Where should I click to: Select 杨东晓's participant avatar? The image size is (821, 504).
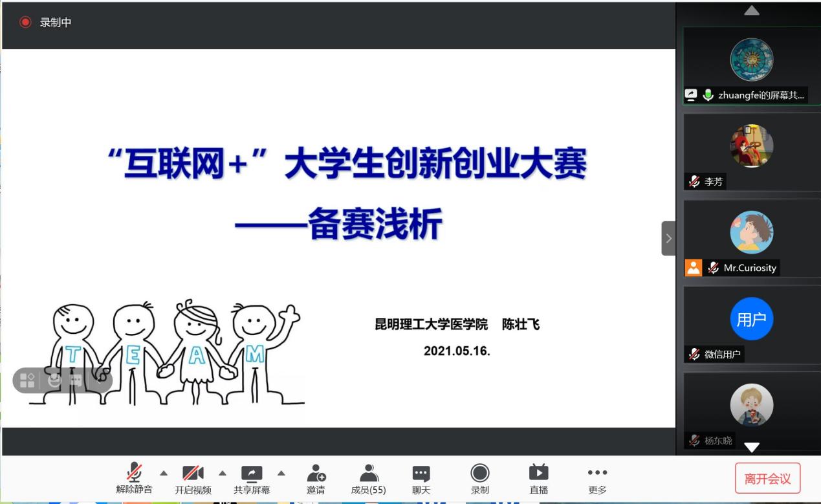point(752,405)
